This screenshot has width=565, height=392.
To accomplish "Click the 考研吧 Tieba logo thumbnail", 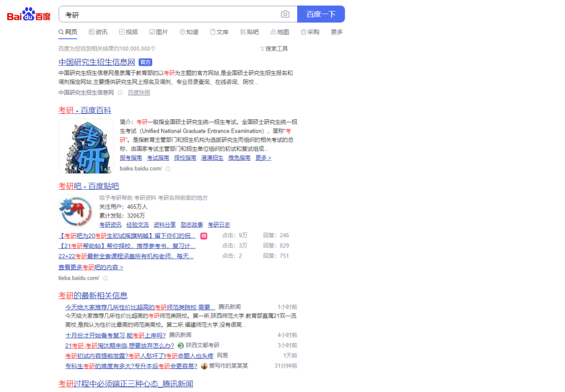I will 75,211.
